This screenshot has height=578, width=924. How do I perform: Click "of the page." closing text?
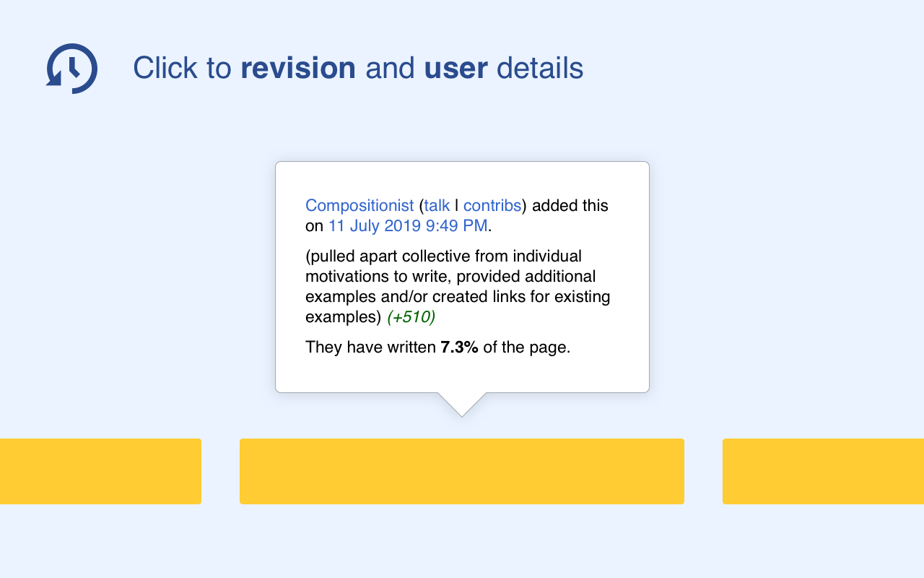click(527, 348)
